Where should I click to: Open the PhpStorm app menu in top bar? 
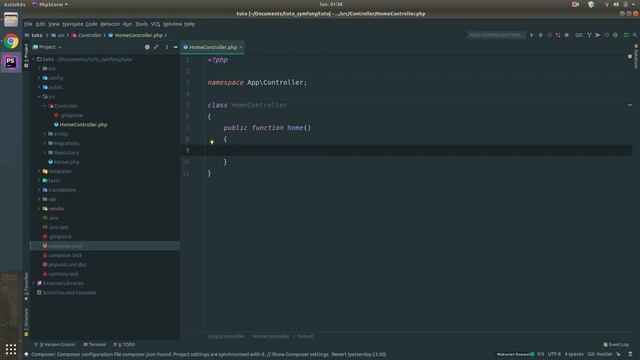tap(50, 4)
